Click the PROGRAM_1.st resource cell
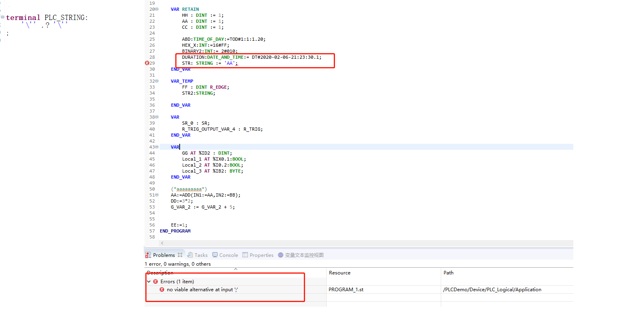Viewport: 644px width, 320px height. (x=346, y=290)
